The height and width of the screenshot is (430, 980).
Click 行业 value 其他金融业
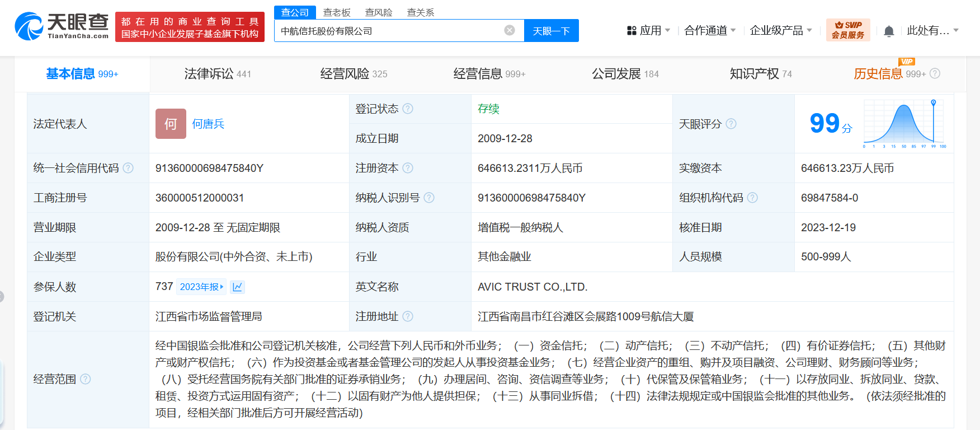(x=504, y=256)
